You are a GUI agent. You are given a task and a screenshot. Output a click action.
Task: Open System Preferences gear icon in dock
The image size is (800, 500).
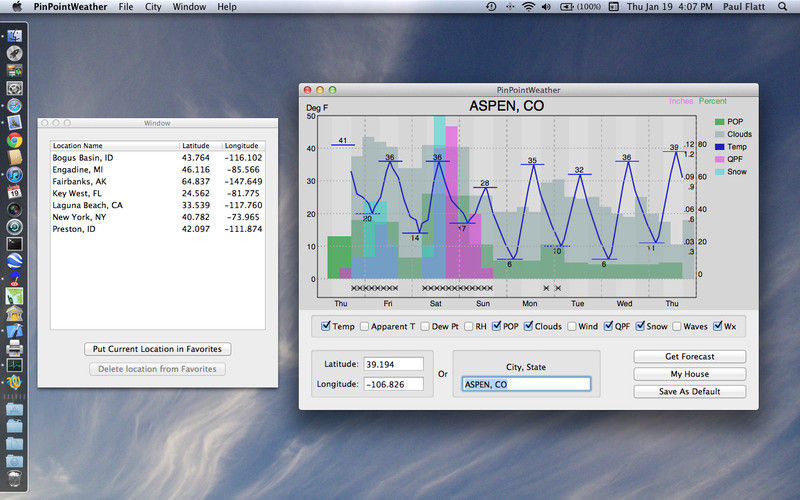(14, 88)
